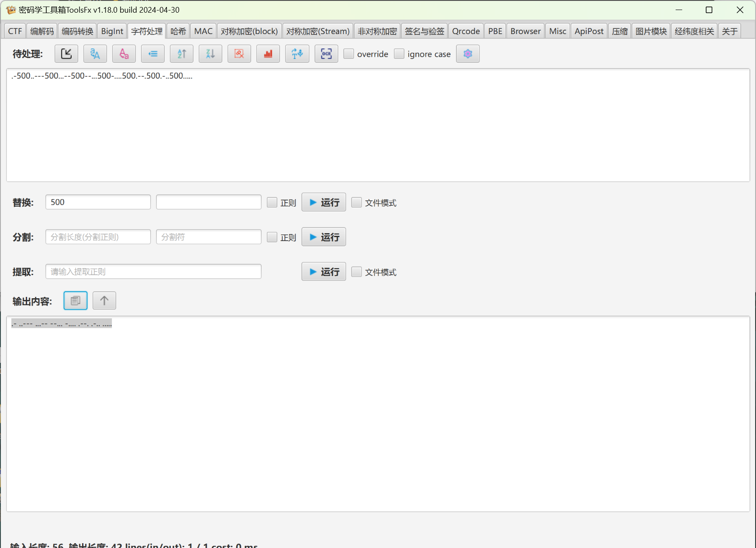Click the import/paste arrow icon
Viewport: 756px width, 548px height.
point(66,54)
